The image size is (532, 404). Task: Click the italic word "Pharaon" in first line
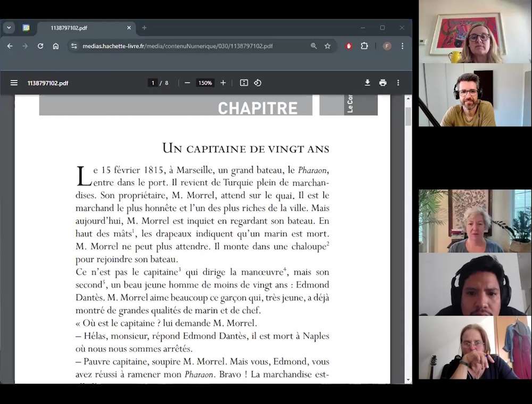coord(312,170)
